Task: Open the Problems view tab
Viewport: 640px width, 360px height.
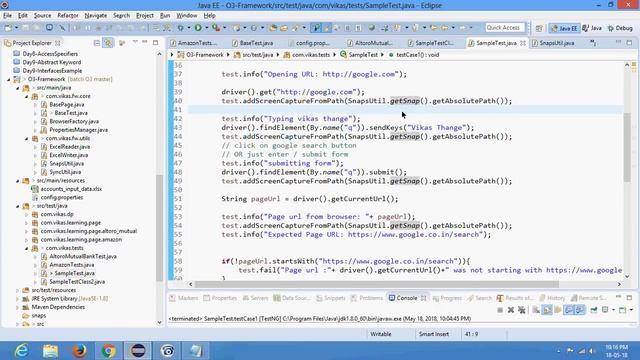Action: click(x=367, y=298)
